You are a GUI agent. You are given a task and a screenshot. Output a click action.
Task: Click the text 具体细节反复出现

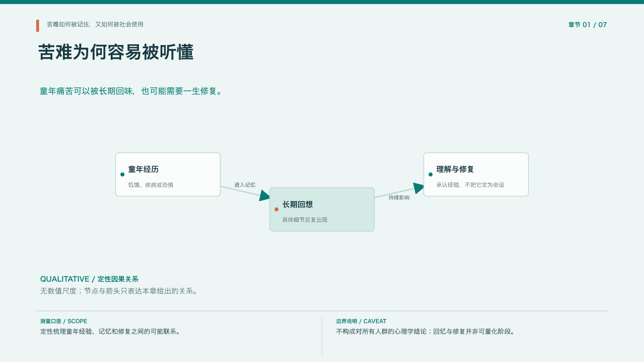(305, 220)
